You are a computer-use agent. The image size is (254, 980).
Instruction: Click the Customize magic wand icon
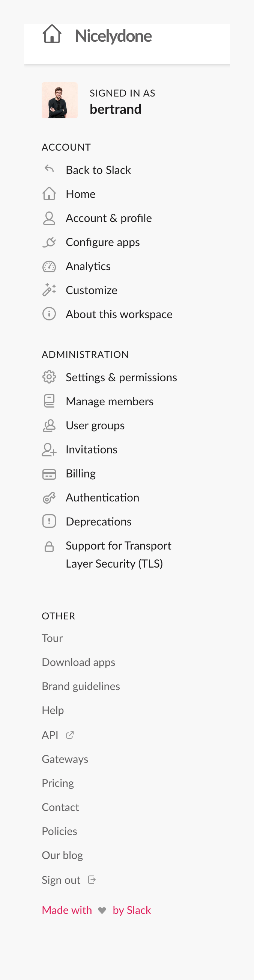point(49,291)
